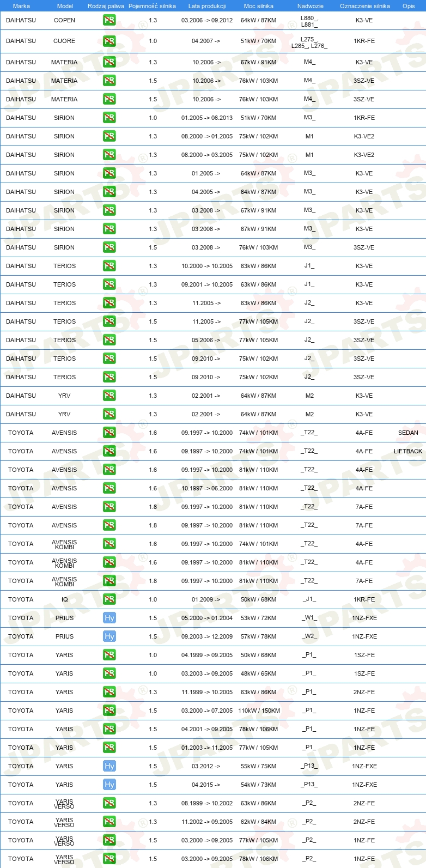Click the Rodzaj paliwa column header
Image resolution: width=426 pixels, height=868 pixels.
click(106, 6)
